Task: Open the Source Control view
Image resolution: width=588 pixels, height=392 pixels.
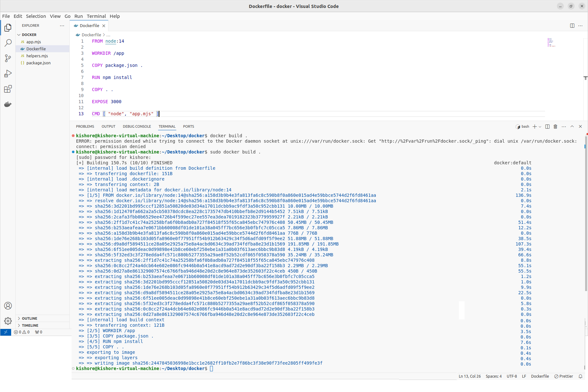Action: 8,58
